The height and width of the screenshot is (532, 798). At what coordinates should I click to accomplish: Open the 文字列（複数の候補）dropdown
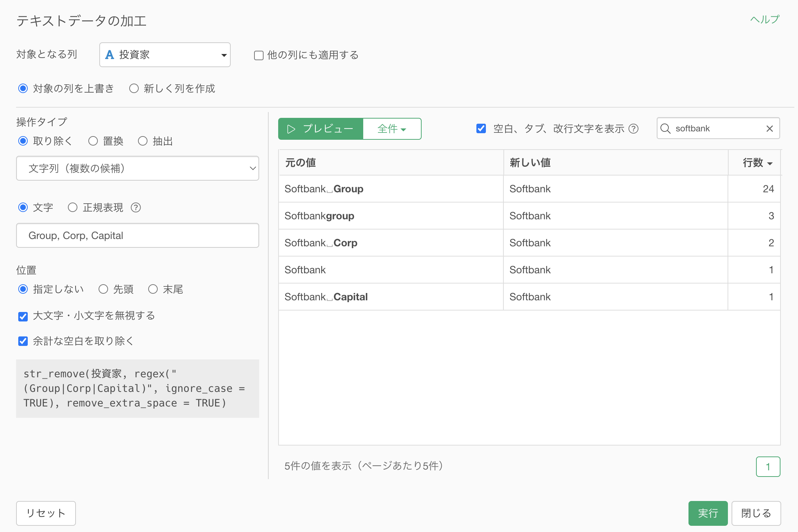(x=138, y=168)
